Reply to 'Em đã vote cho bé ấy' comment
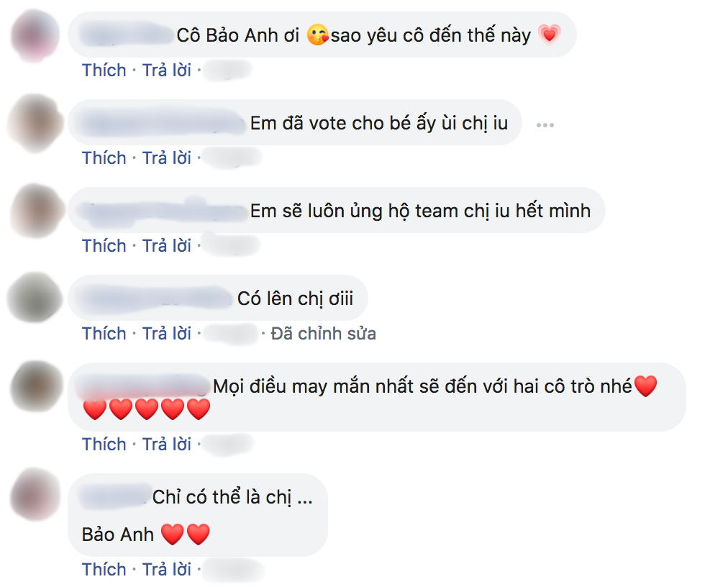Viewport: 728px width, 587px height. 167,158
